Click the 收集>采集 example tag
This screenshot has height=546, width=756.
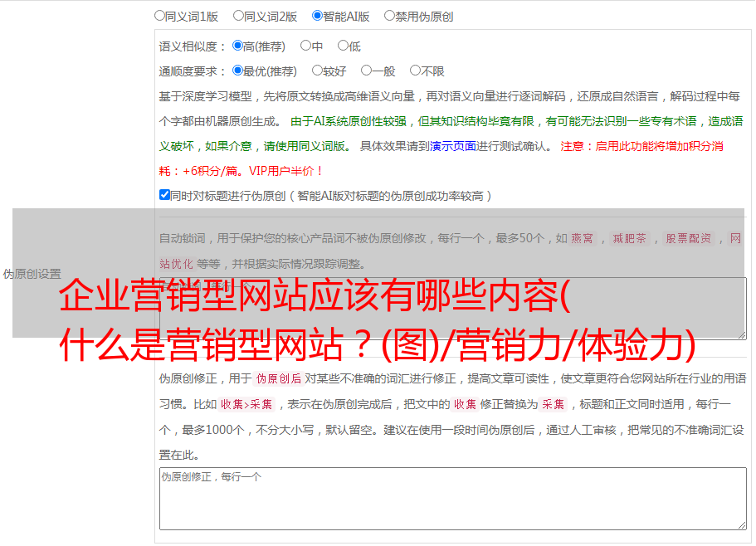pyautogui.click(x=246, y=404)
